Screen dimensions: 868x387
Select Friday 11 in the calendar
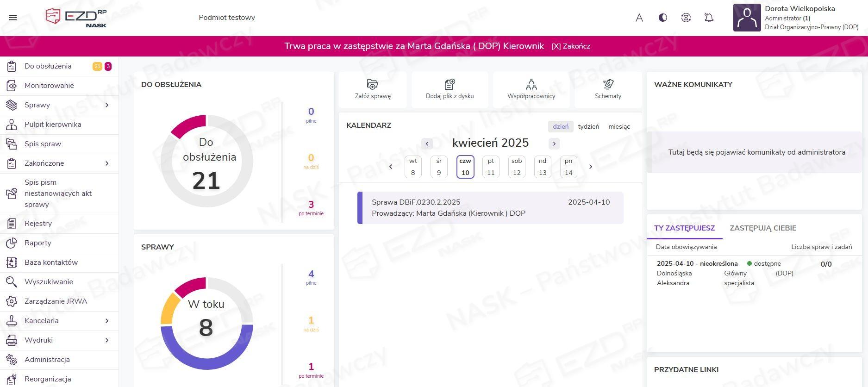(x=491, y=167)
